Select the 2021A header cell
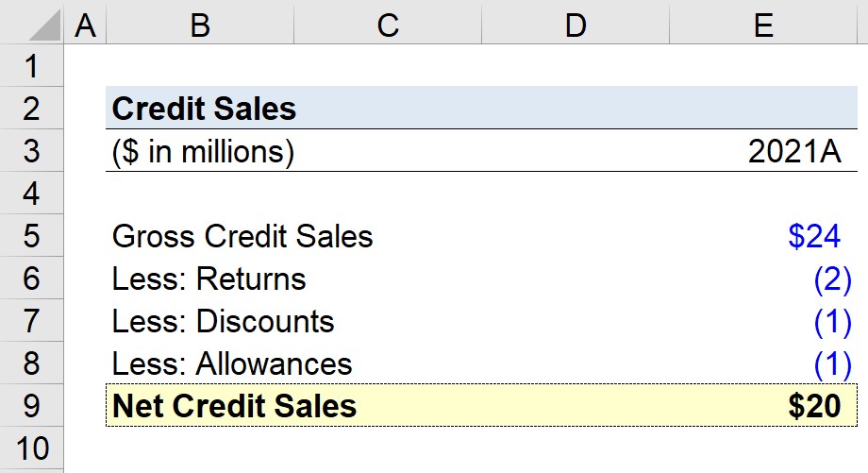This screenshot has height=473, width=868. (x=794, y=151)
